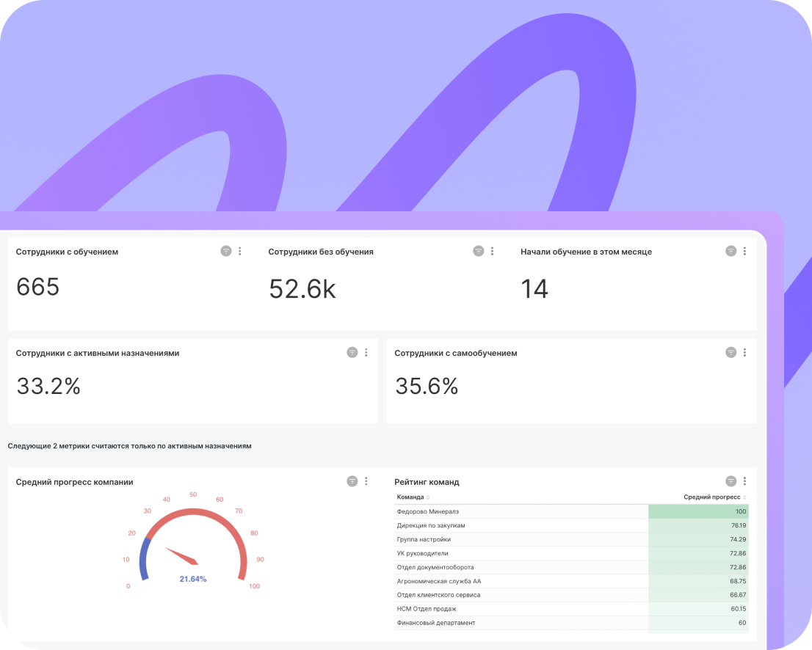Open three-dot menu on 'Сотрудники с самообучением'
Image resolution: width=812 pixels, height=650 pixels.
click(744, 352)
